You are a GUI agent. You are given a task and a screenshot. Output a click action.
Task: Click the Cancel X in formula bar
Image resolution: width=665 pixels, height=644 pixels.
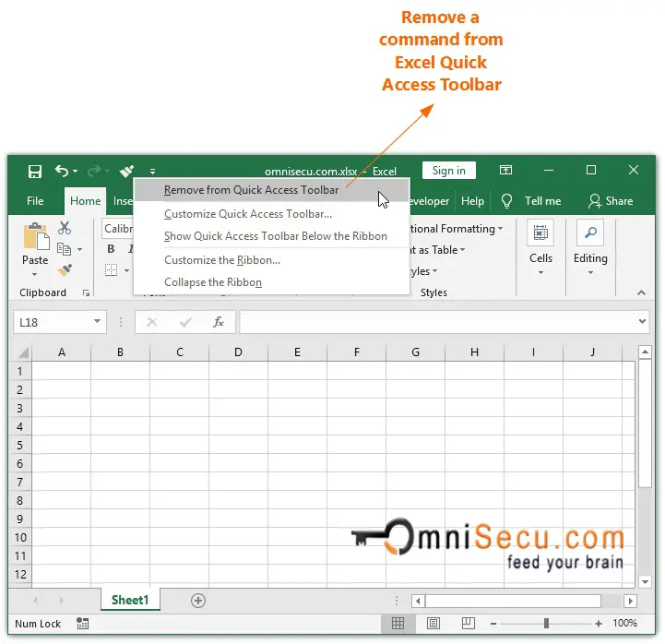pos(152,322)
